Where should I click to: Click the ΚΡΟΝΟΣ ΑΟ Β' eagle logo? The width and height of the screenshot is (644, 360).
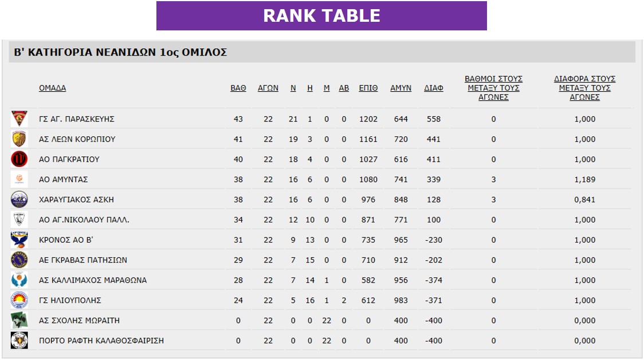(19, 240)
